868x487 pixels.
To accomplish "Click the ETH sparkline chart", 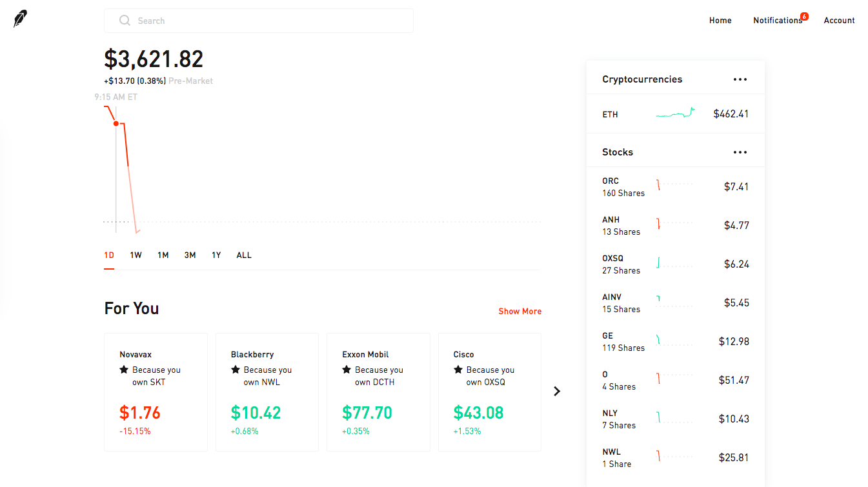I will (x=676, y=114).
